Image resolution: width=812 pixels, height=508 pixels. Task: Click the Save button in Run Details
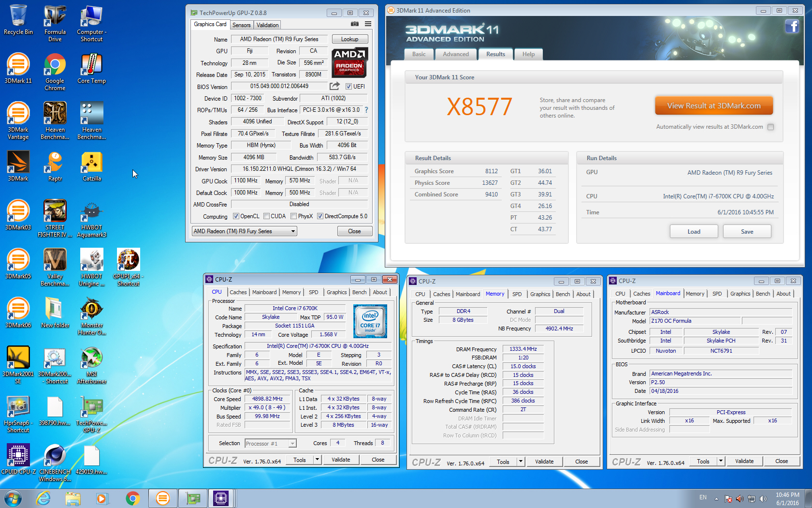coord(747,232)
